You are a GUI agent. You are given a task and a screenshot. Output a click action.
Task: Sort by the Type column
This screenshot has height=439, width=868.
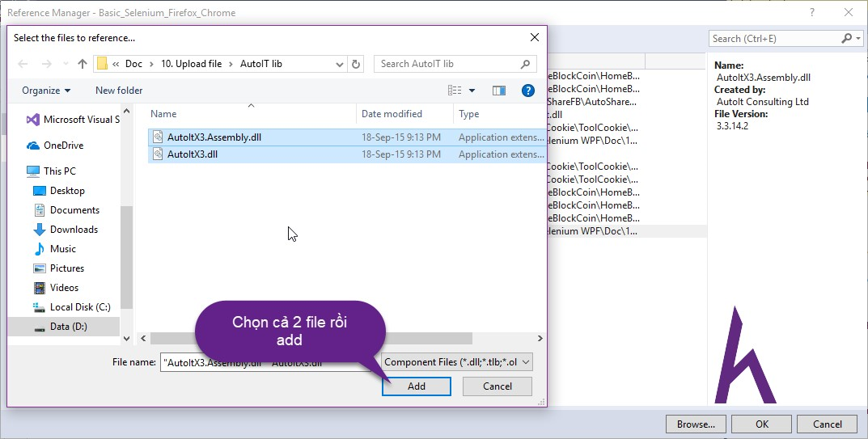coord(469,114)
